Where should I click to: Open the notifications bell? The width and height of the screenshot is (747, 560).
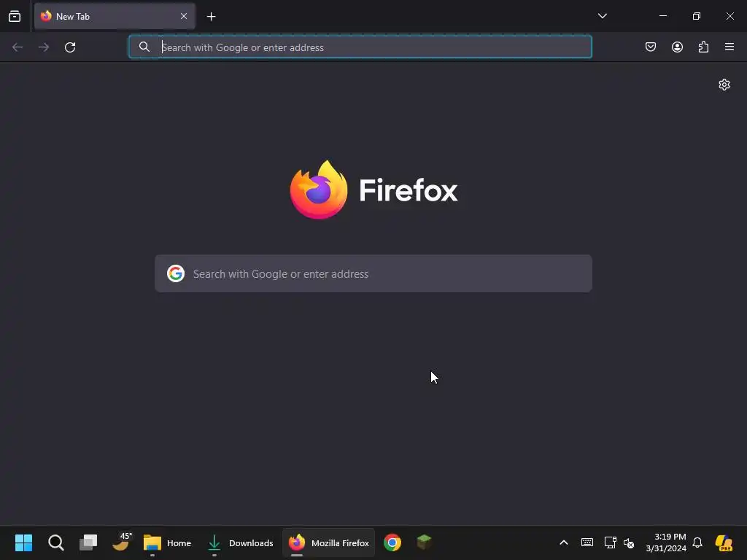697,542
